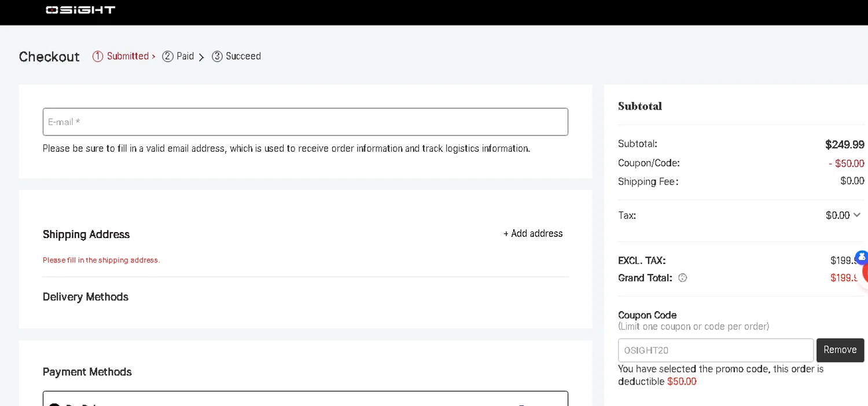Screen dimensions: 868x406
Task: Remove the applied coupon code
Action: (x=840, y=350)
